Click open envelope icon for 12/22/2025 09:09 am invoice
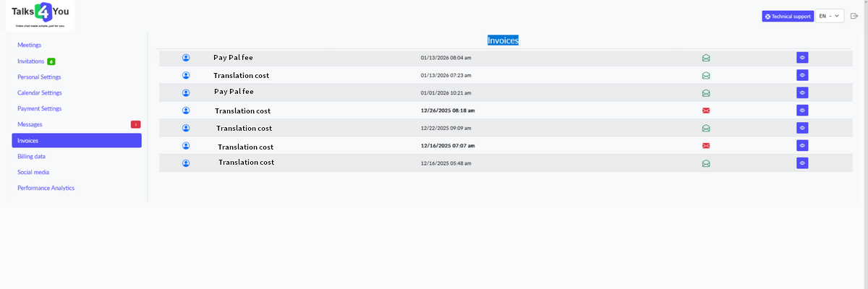868x289 pixels. 706,129
